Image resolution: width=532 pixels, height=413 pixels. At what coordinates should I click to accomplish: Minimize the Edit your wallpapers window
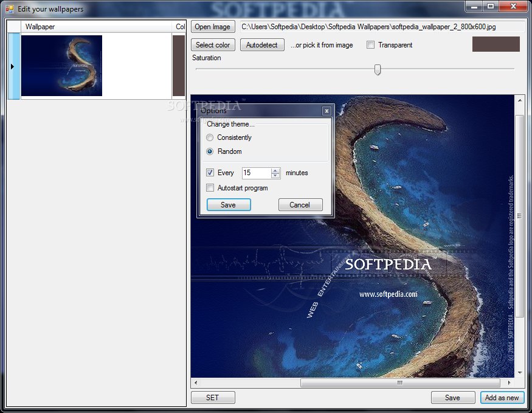(x=474, y=7)
